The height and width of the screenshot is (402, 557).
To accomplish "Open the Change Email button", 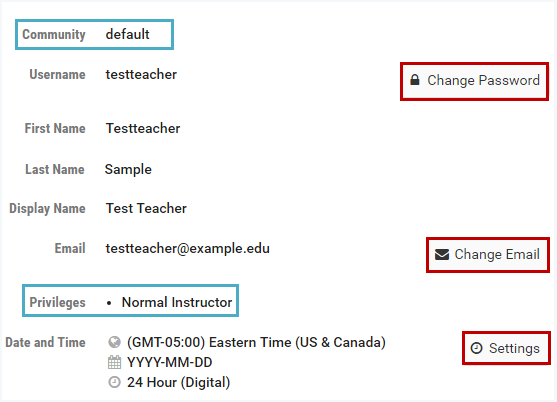I will [488, 255].
